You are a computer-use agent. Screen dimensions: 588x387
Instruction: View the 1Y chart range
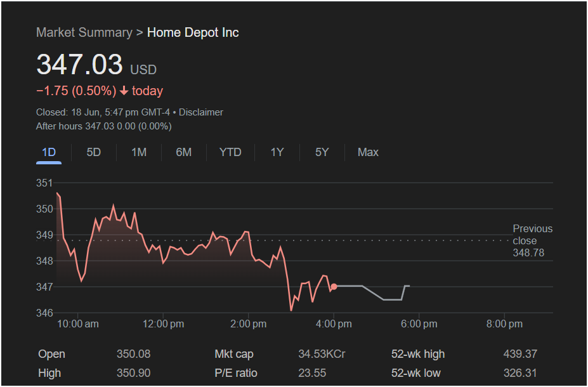pos(277,152)
